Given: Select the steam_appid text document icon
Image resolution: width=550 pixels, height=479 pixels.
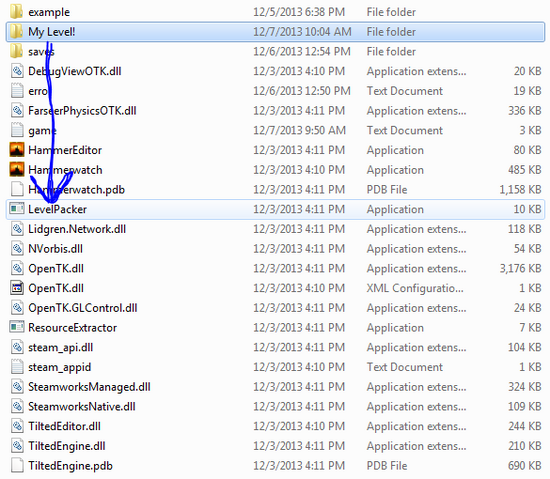Looking at the screenshot, I should coord(16,367).
